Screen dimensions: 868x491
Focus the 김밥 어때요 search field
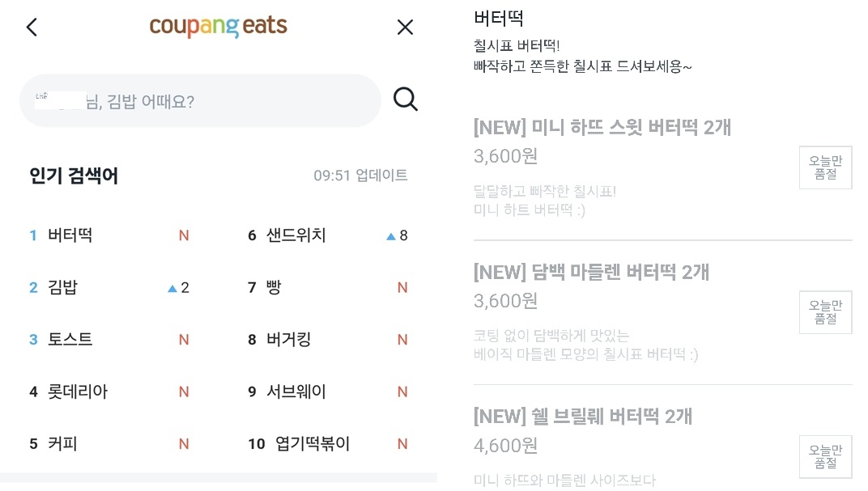click(x=200, y=101)
